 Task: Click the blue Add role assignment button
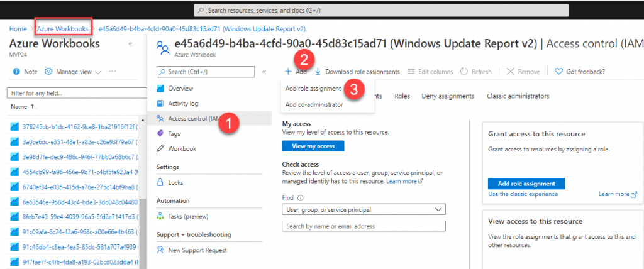point(526,184)
